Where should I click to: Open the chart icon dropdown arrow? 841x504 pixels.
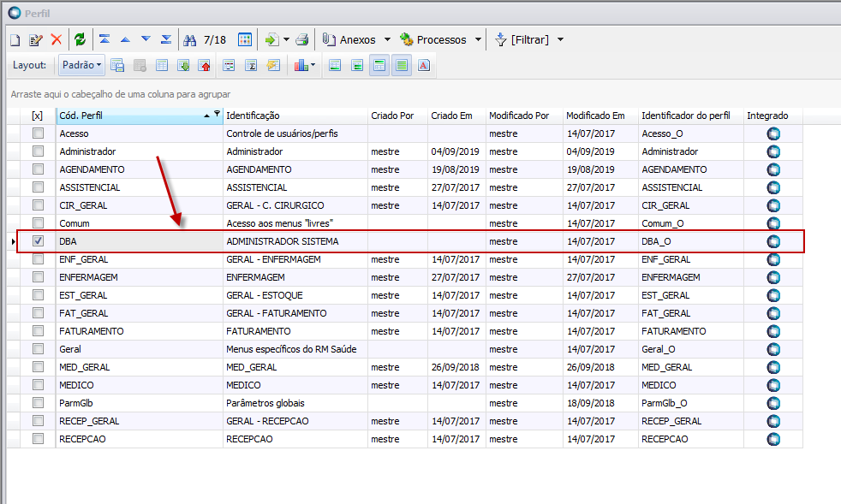coord(313,65)
